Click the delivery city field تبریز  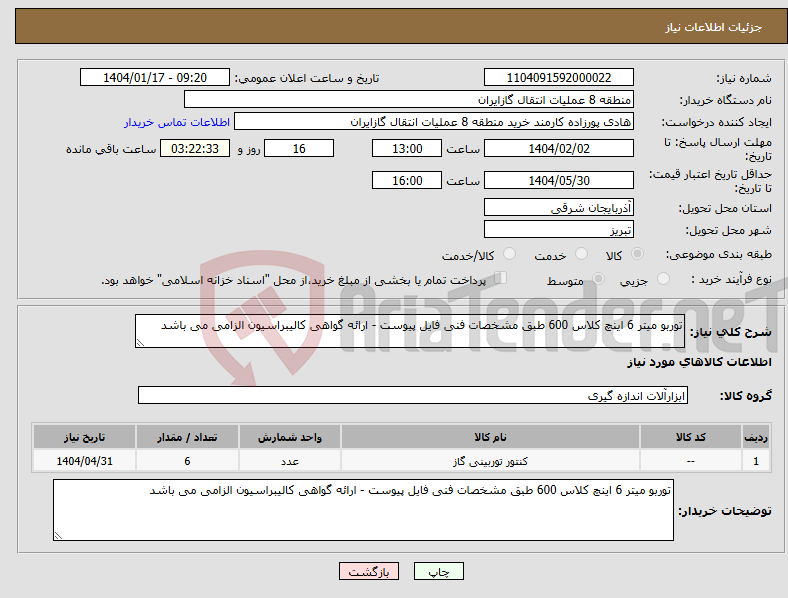[x=559, y=229]
